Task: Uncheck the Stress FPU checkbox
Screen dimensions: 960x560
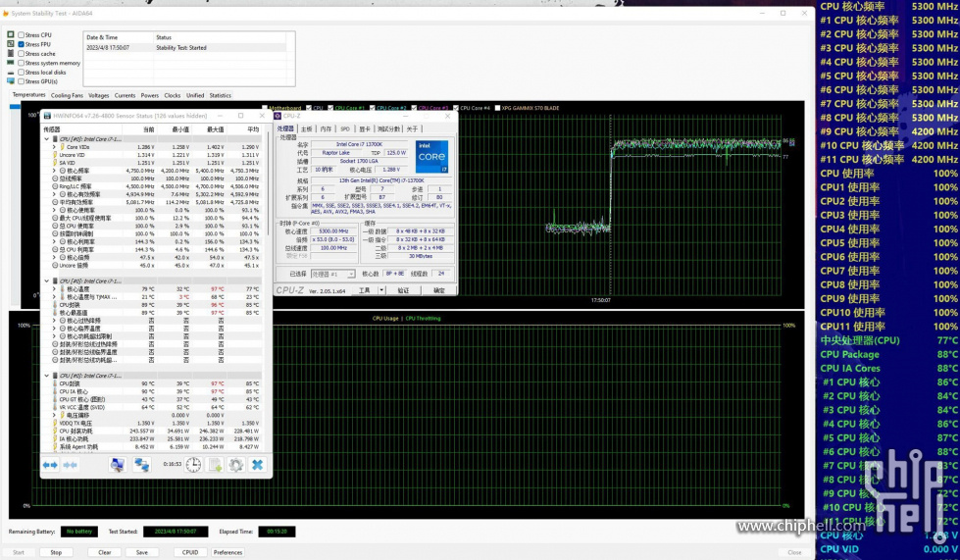Action: tap(22, 44)
